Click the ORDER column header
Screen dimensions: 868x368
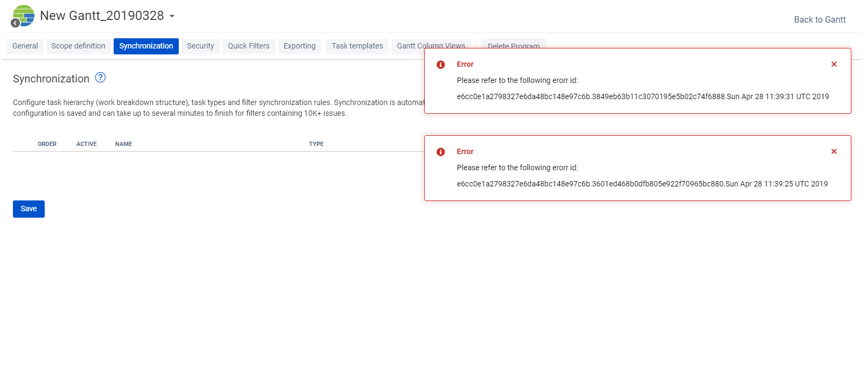pos(47,144)
